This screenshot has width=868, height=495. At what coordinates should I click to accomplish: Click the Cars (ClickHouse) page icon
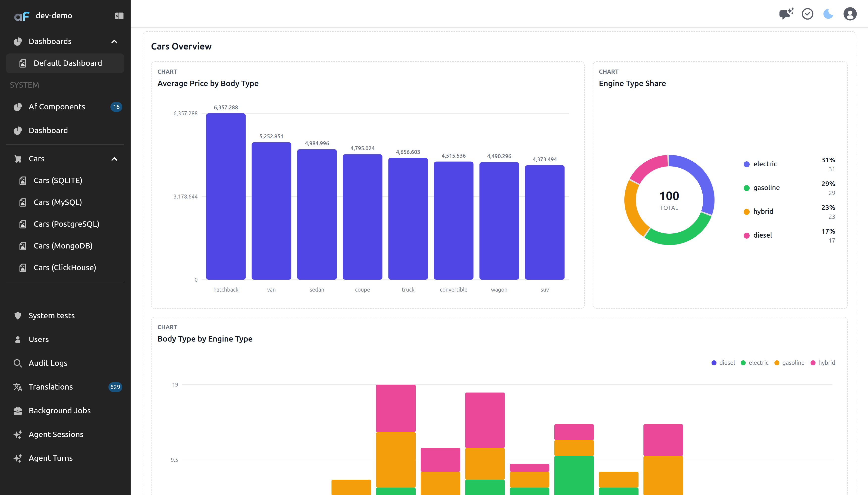point(23,268)
